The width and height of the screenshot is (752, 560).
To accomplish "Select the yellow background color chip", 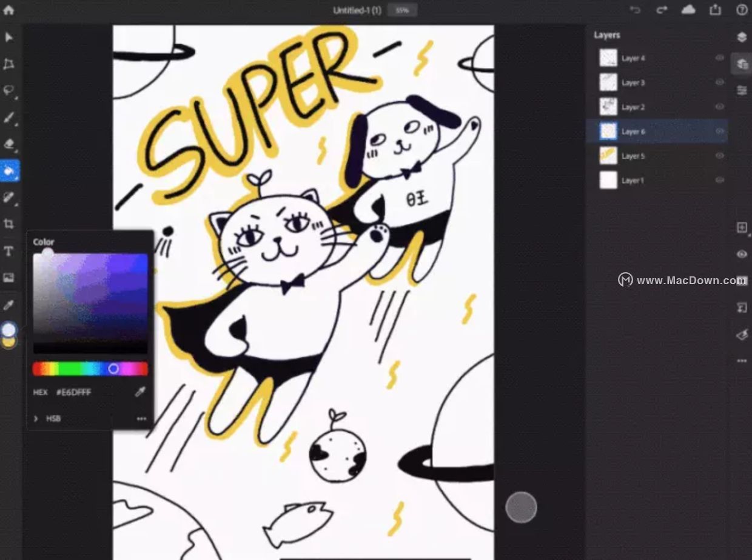I will [9, 343].
